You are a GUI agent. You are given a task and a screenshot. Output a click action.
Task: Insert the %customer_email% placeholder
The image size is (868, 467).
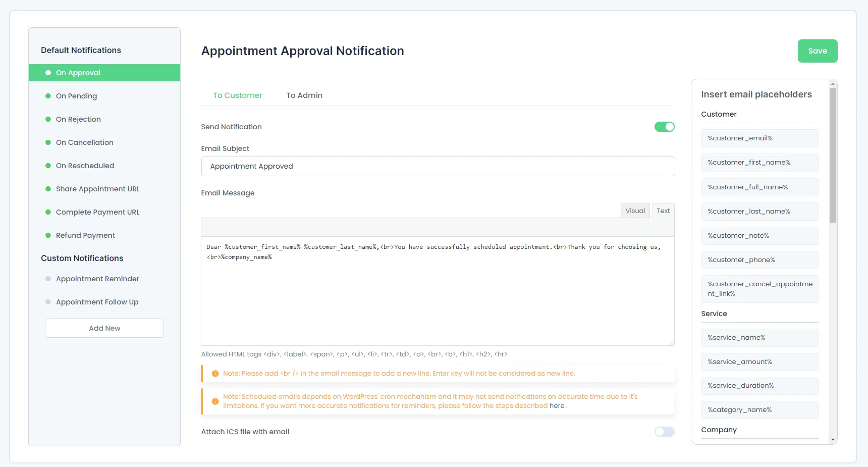coord(759,138)
